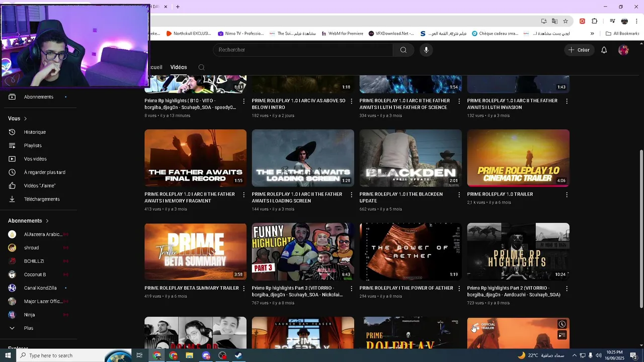Open options menu for POWER OF AETHER video
This screenshot has width=644, height=362.
[459, 289]
